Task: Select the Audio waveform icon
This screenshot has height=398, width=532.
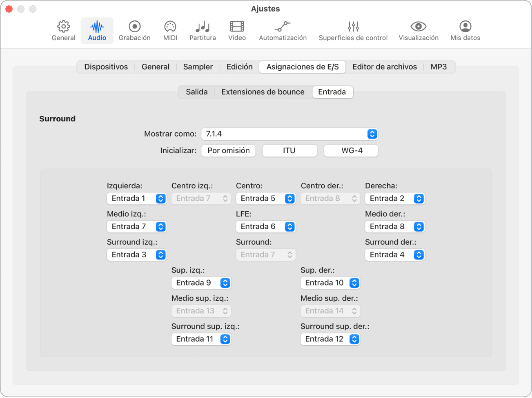Action: 97,27
